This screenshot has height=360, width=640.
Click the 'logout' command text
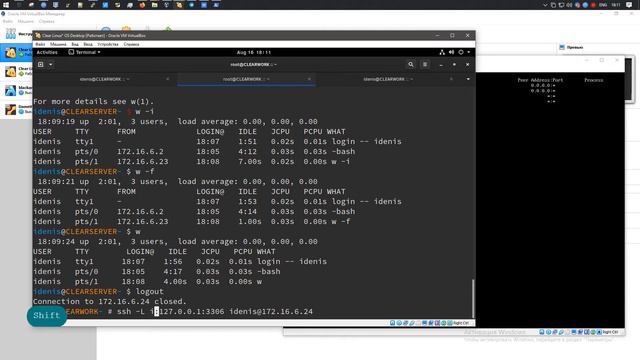click(x=149, y=291)
